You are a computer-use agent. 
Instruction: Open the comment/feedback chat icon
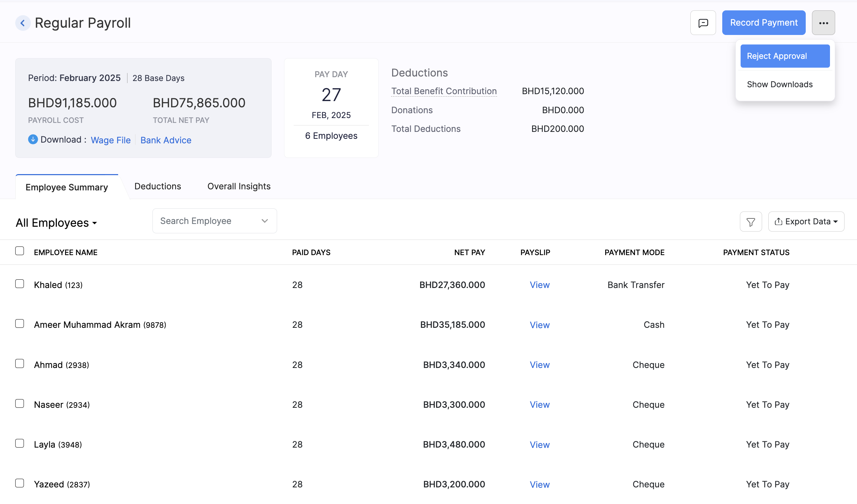click(x=703, y=22)
